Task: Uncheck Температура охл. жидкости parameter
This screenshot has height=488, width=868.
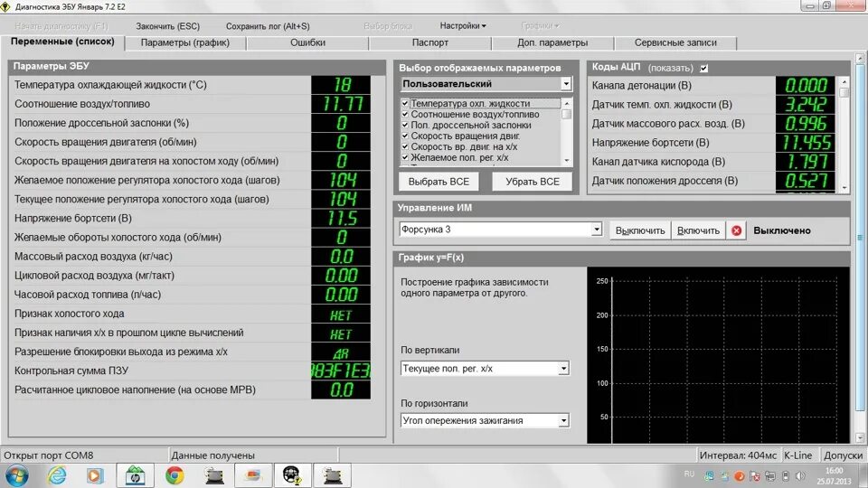Action: coord(405,103)
